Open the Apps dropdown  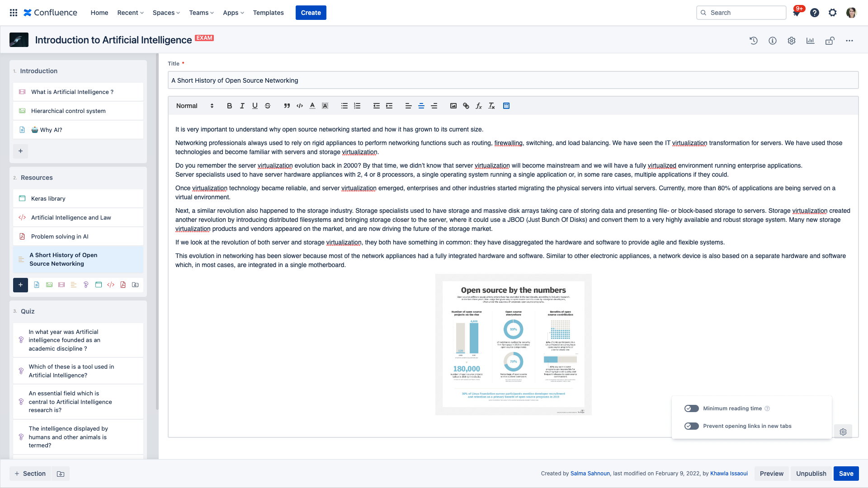233,13
